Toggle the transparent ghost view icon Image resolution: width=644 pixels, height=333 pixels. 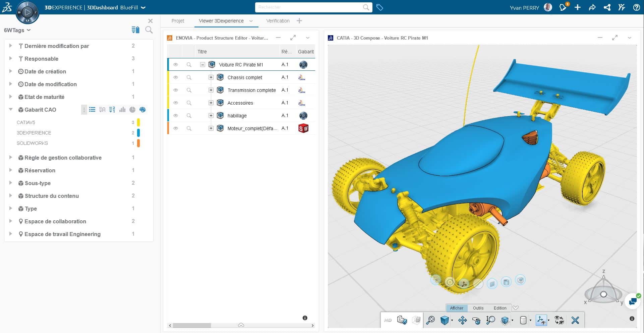(x=416, y=320)
